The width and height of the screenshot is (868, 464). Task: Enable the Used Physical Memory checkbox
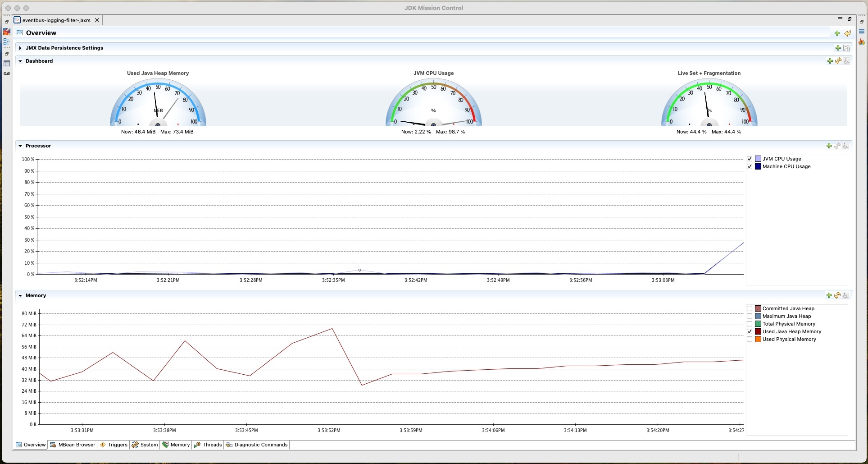[x=750, y=339]
